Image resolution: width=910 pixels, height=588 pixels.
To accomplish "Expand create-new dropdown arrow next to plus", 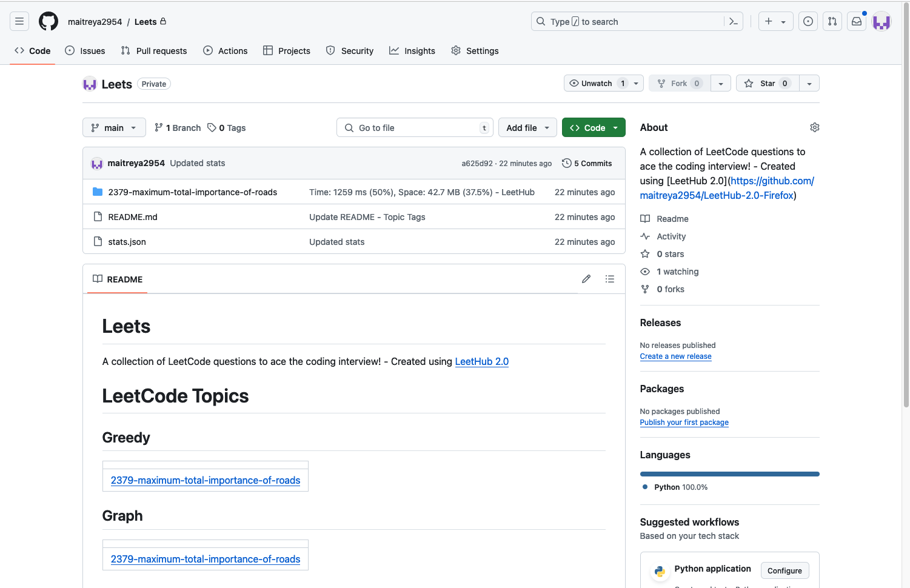I will (x=783, y=22).
